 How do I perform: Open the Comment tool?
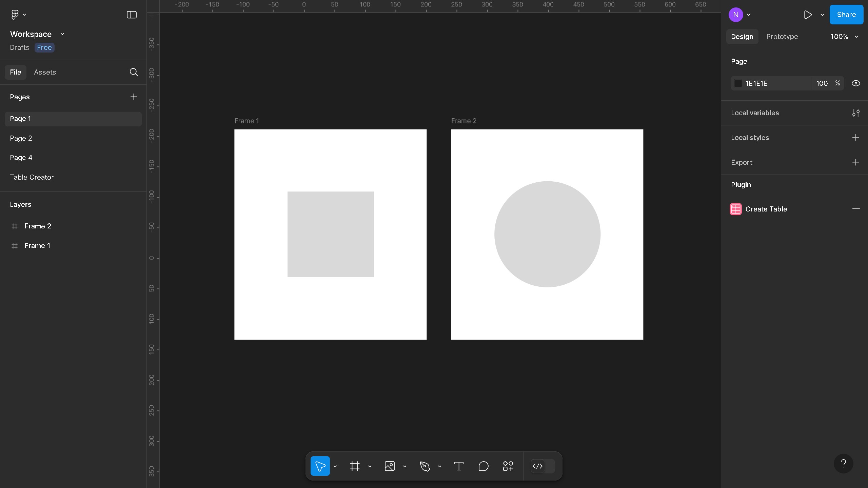click(x=483, y=466)
